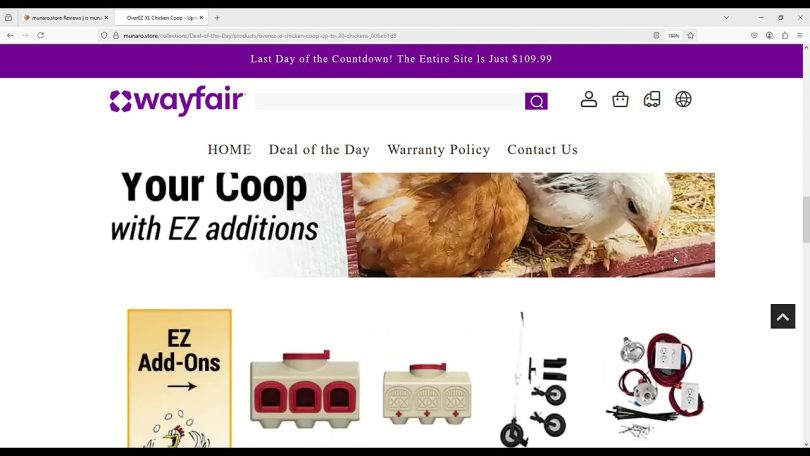Click the delivery truck tracking icon
Image resolution: width=810 pixels, height=456 pixels.
652,99
